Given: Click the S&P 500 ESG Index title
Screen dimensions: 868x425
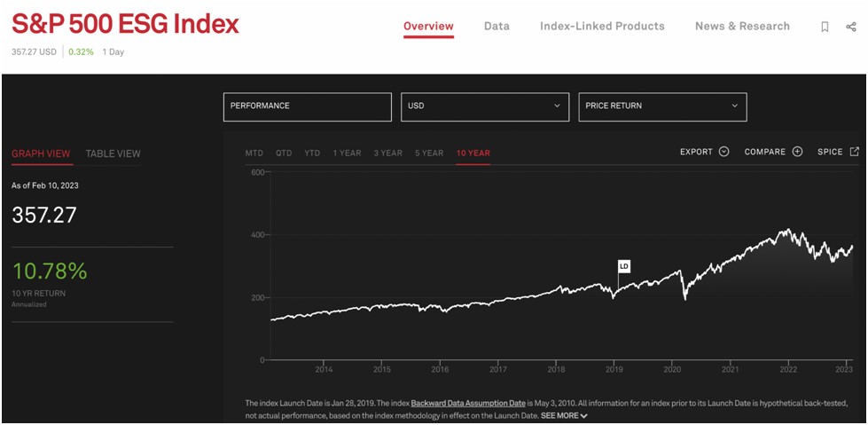Looking at the screenshot, I should click(x=126, y=25).
